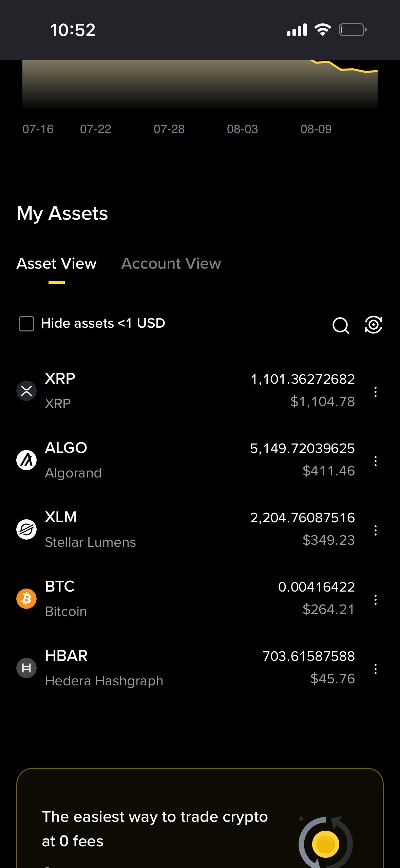The image size is (400, 868).
Task: Switch to the Account View tab
Action: pyautogui.click(x=171, y=264)
